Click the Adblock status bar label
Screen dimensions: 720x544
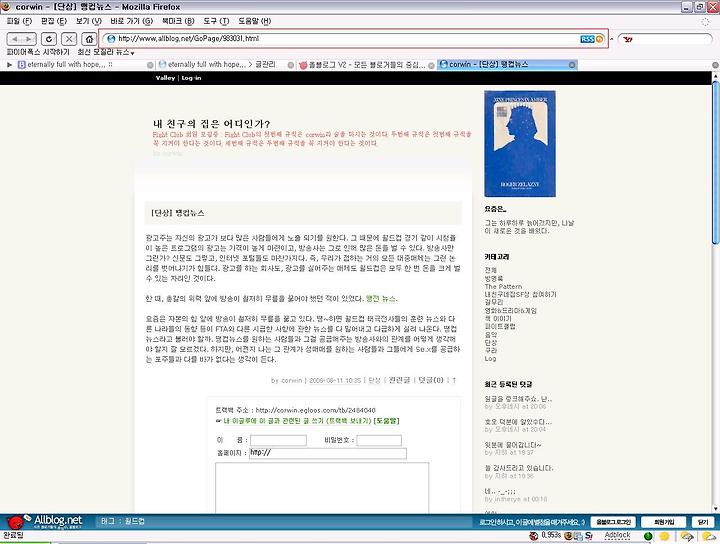617,535
